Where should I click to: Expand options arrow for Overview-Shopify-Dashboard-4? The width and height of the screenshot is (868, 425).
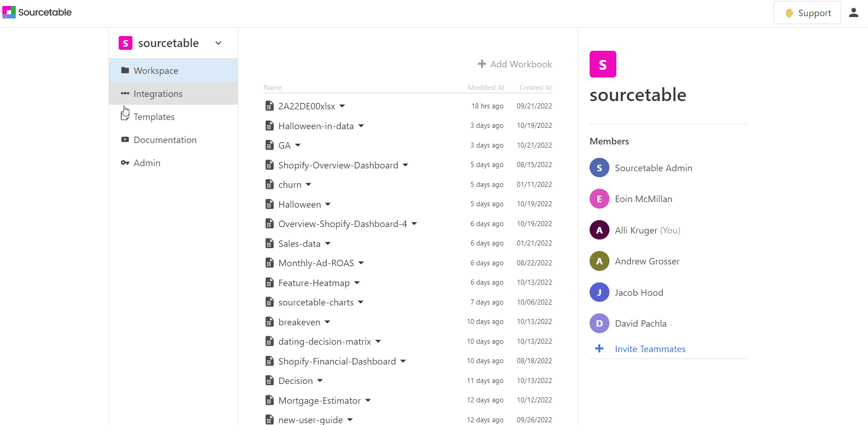[x=414, y=223]
